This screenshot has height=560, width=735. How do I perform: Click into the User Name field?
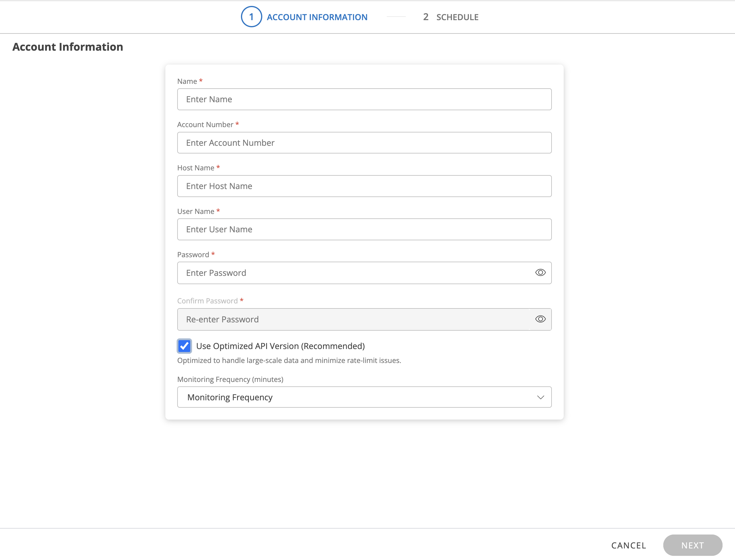[364, 229]
